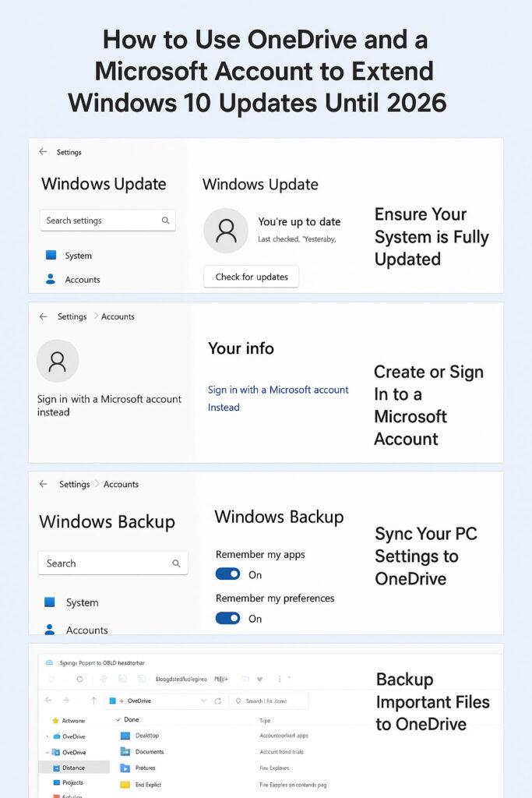Turn off Remember my apps
Screen dimensions: 532x798
(228, 574)
